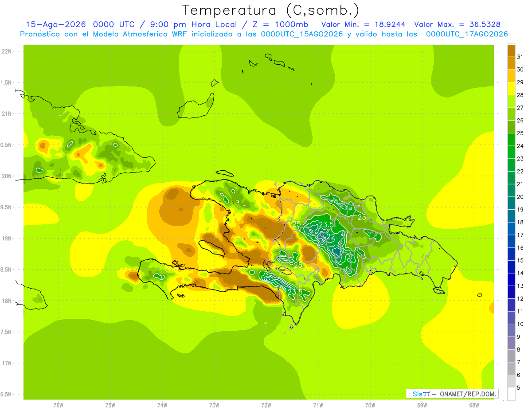Viewport: 532px width, 411px height.
Task: Click "Pronostico con el Modelo Atmosferico WRF" text
Action: [x=104, y=34]
